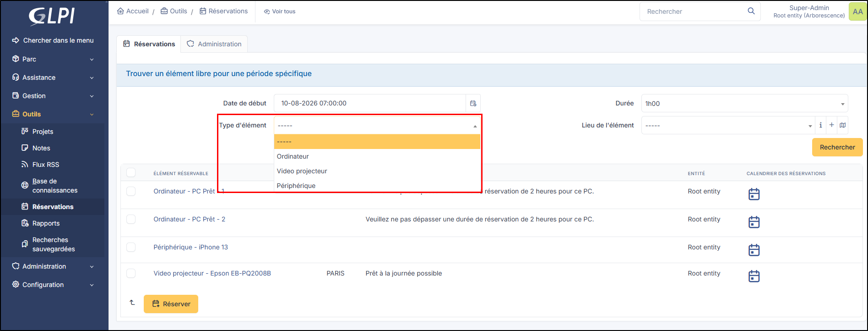
Task: Click the Date de début field
Action: [x=370, y=103]
